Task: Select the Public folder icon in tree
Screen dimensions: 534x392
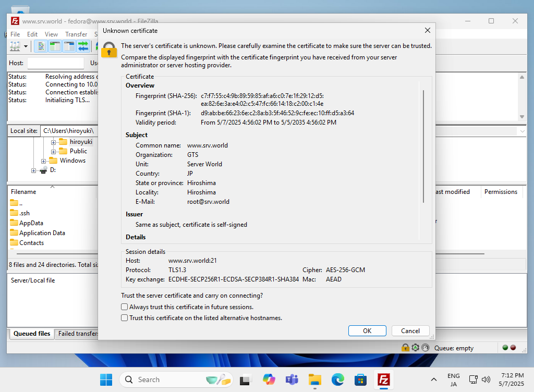Action: click(x=63, y=151)
